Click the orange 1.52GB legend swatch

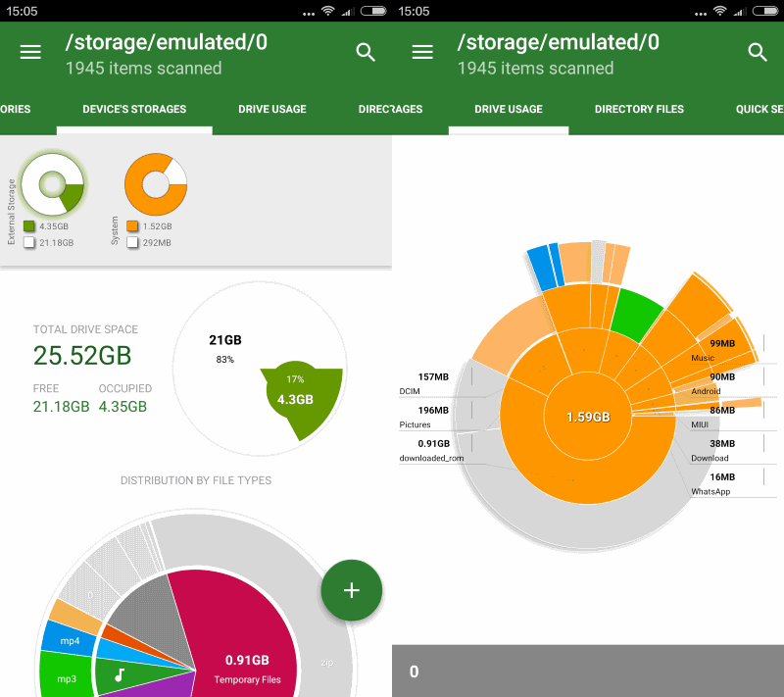coord(132,226)
